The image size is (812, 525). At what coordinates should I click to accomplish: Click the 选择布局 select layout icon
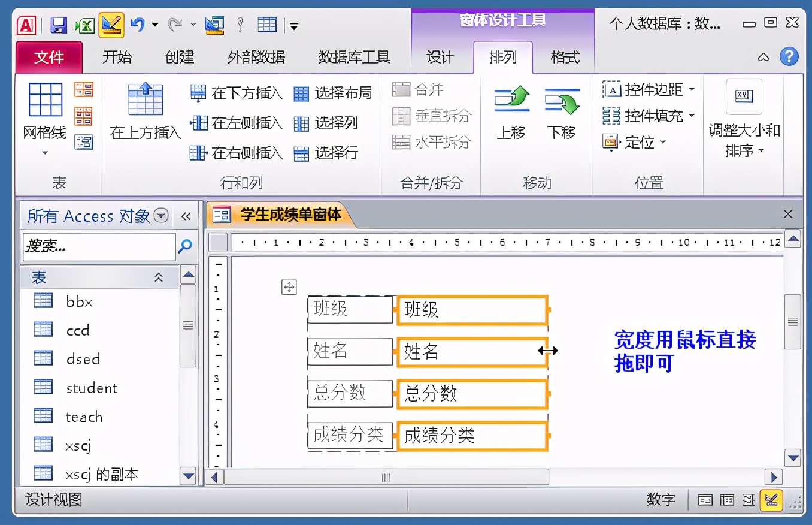[x=334, y=93]
